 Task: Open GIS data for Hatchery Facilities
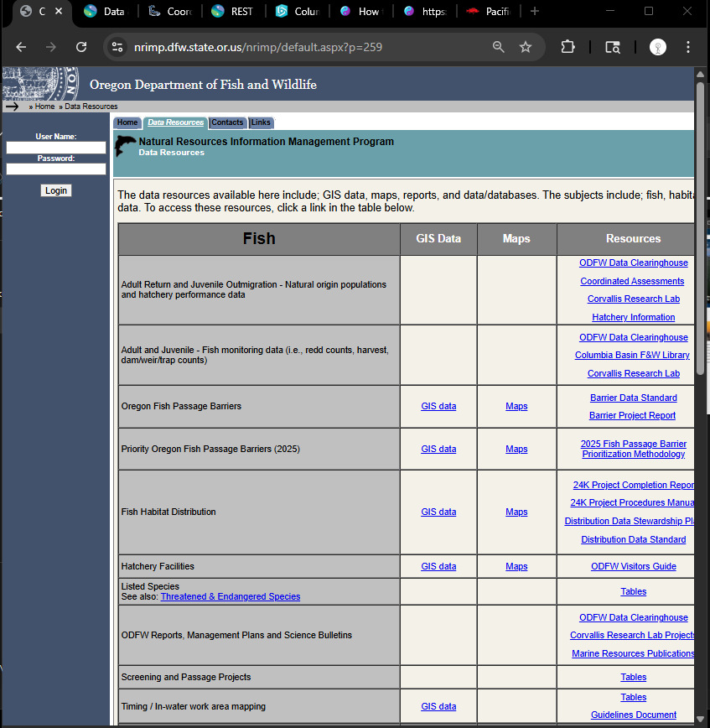point(438,566)
